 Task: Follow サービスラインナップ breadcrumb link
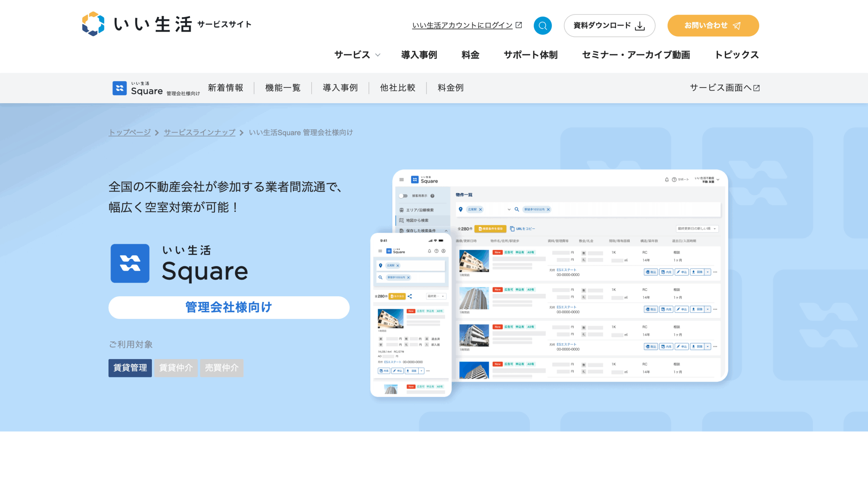coord(199,132)
